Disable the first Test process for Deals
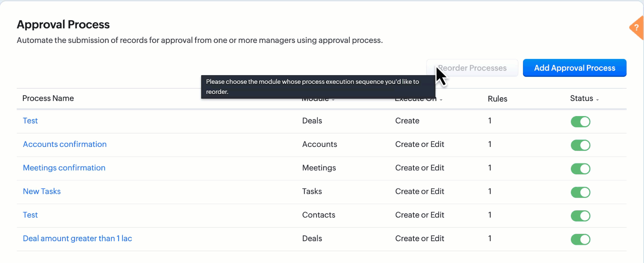This screenshot has height=263, width=644. [x=580, y=122]
